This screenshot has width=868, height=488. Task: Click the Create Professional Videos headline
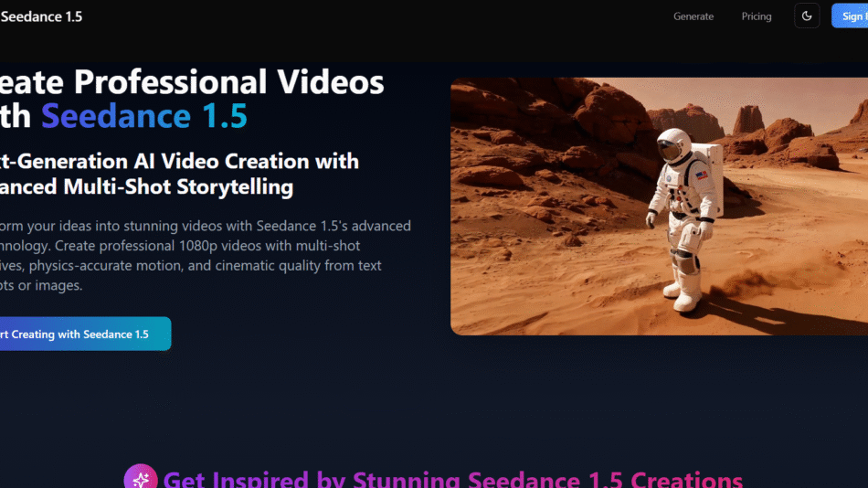click(x=192, y=82)
